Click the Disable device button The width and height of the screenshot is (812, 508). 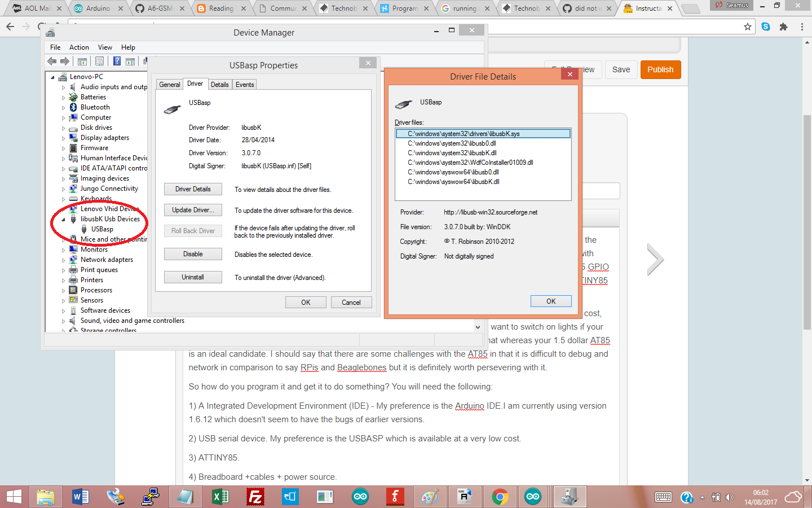193,254
